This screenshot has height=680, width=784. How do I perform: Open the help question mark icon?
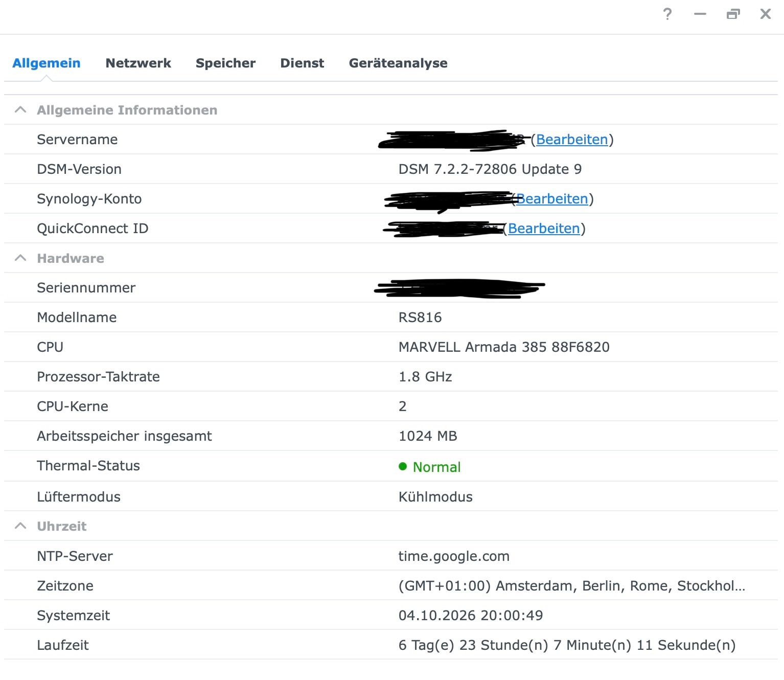click(x=667, y=14)
